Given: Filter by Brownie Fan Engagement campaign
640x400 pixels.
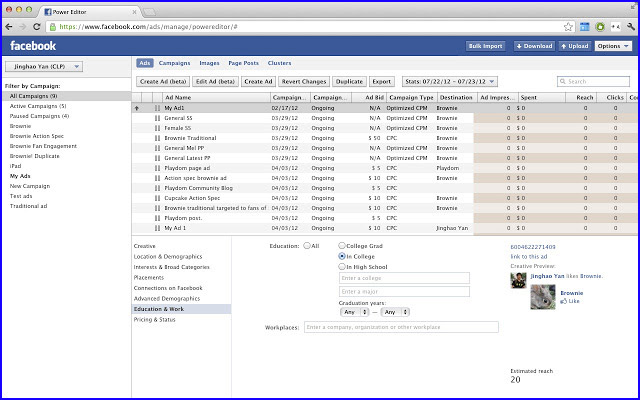Looking at the screenshot, I should (x=43, y=146).
